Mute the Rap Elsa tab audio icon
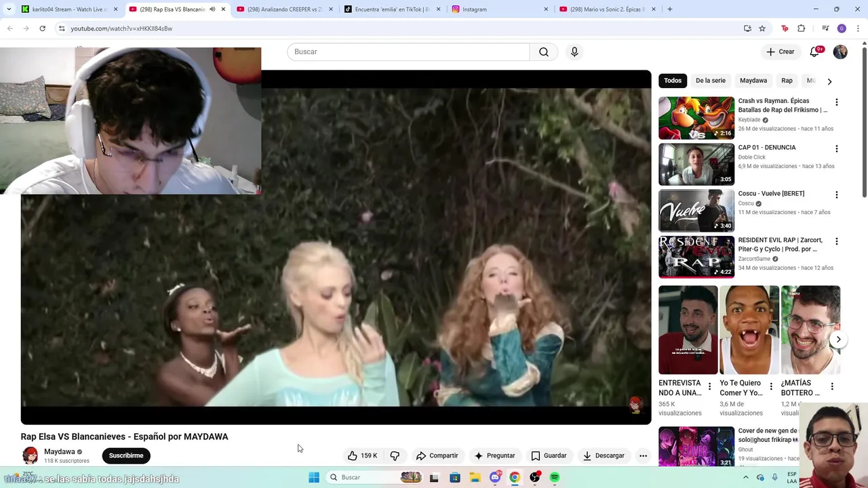The image size is (868, 488). pos(212,9)
